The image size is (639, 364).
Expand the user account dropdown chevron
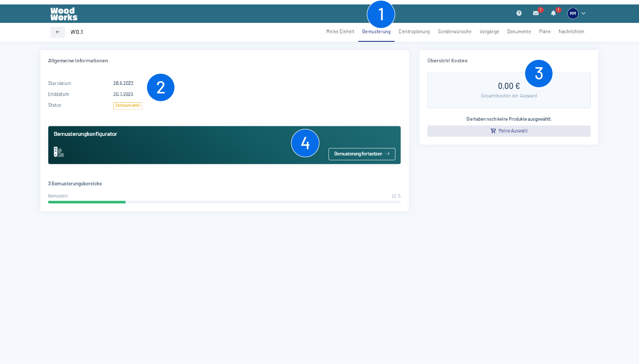(583, 13)
